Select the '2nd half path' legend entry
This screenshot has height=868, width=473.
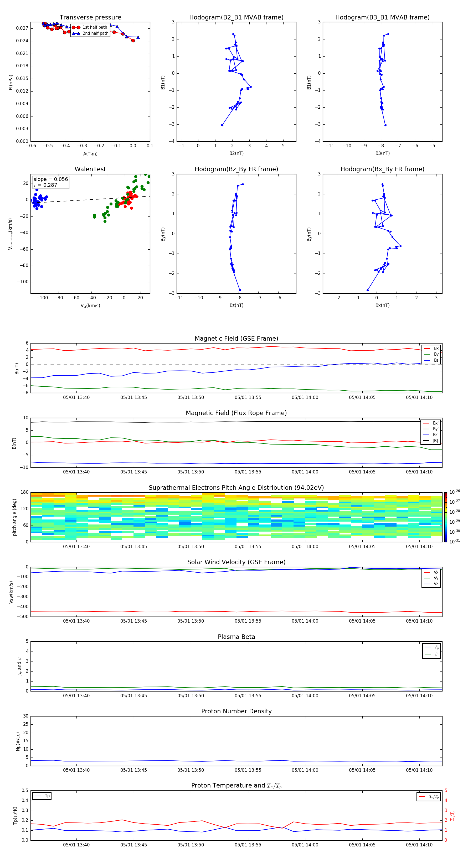[x=90, y=33]
